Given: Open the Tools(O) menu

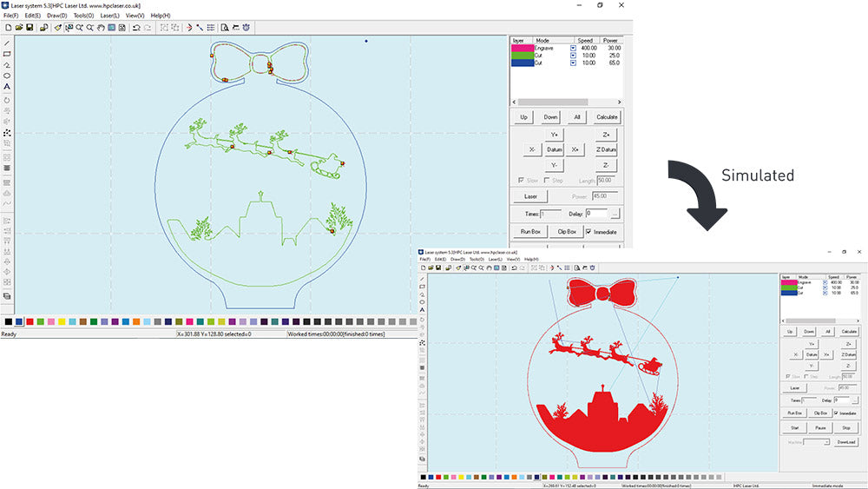Looking at the screenshot, I should pyautogui.click(x=83, y=16).
